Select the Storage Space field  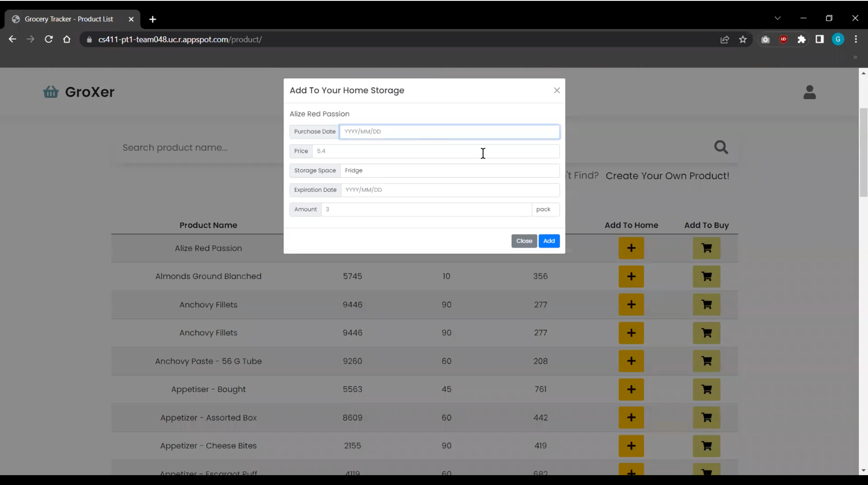[449, 170]
